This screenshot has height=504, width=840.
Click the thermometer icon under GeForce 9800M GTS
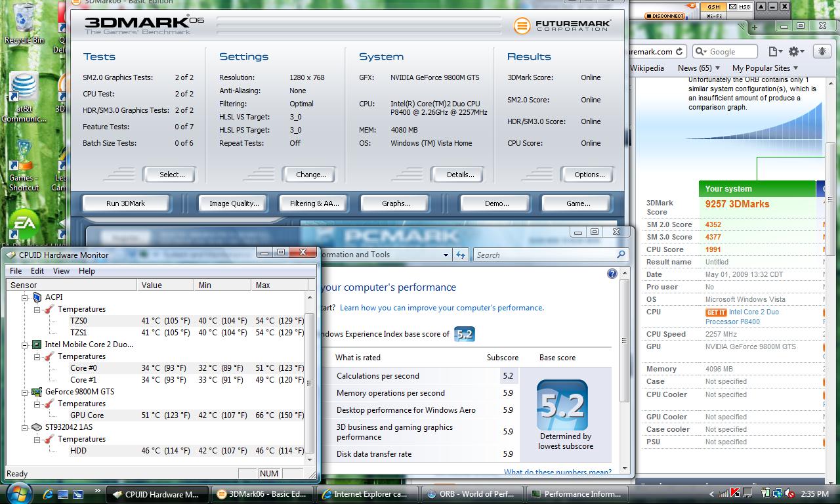coord(49,404)
